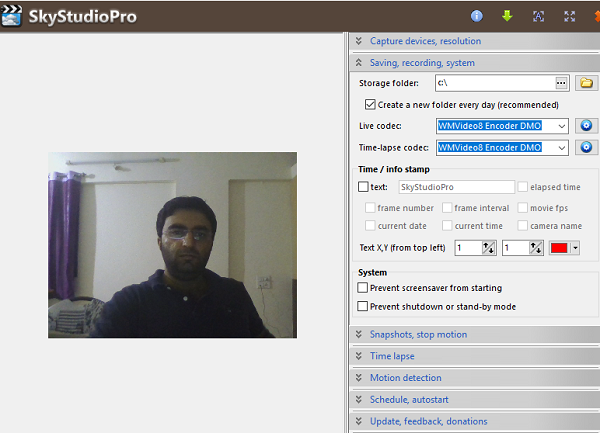Enable Prevent screensaver from starting
600x433 pixels.
tap(363, 288)
